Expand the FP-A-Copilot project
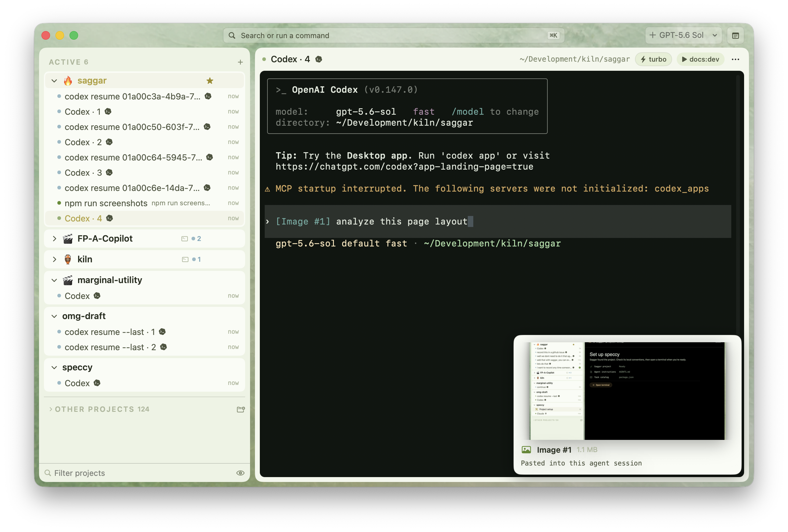788x532 pixels. tap(54, 239)
